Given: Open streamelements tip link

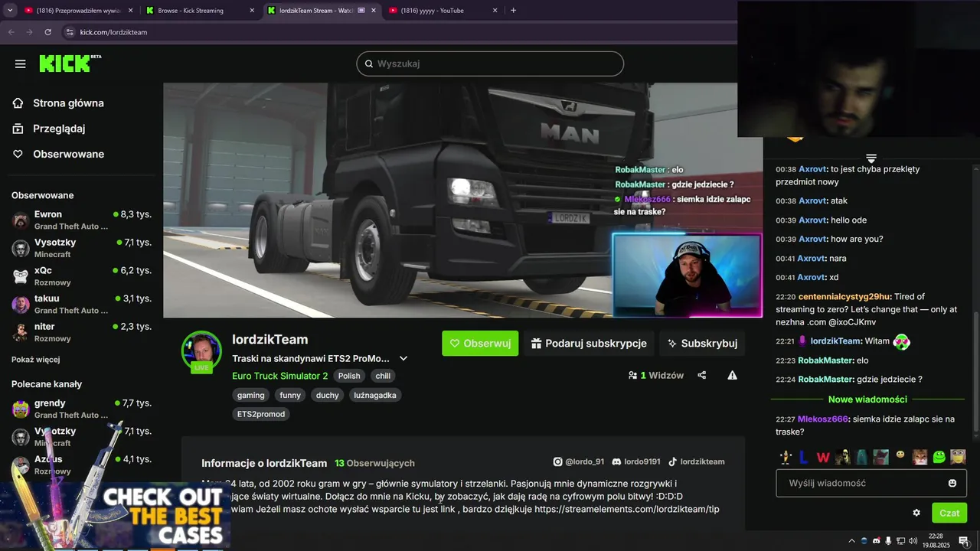Looking at the screenshot, I should tap(626, 509).
